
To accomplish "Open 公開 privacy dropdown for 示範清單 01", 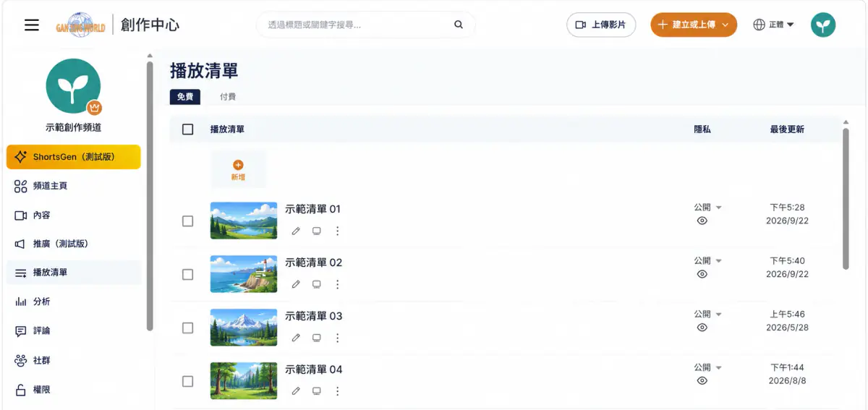I will click(x=708, y=208).
